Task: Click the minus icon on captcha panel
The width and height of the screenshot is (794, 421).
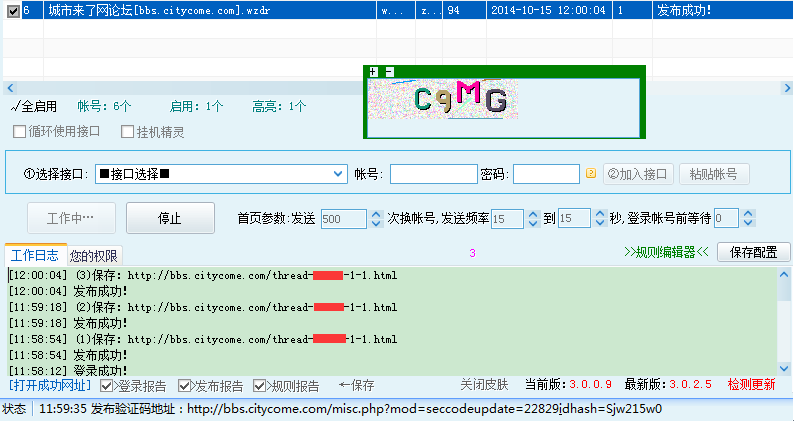Action: coord(389,72)
